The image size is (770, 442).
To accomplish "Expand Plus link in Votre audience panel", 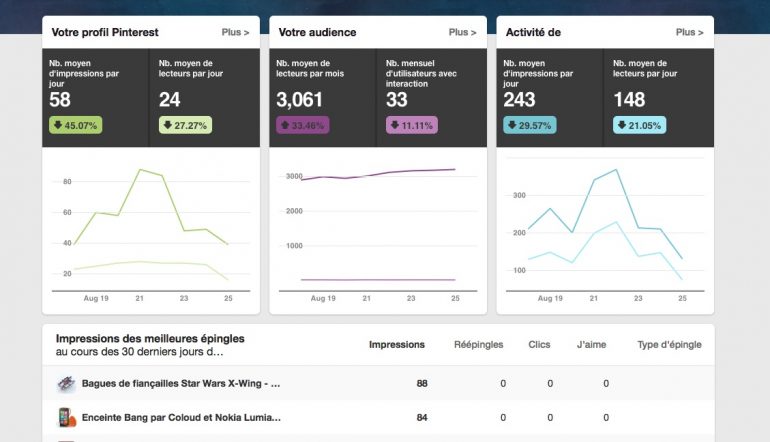I will click(462, 32).
